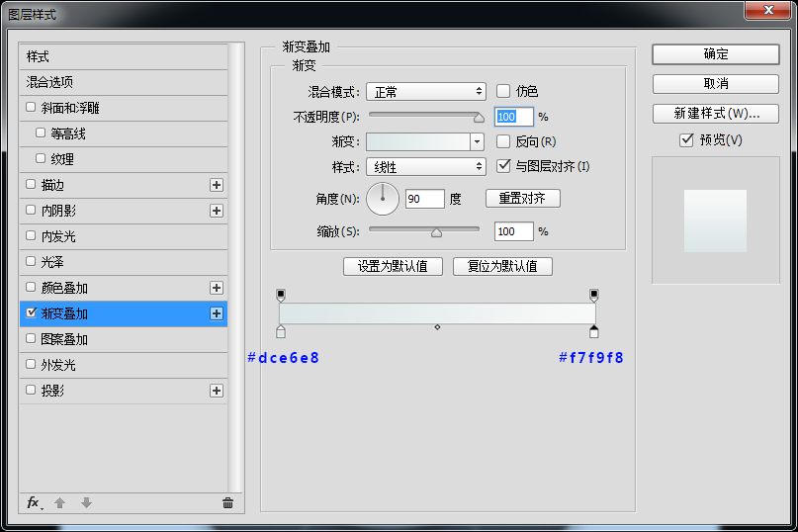Image resolution: width=798 pixels, height=532 pixels.
Task: Click the 重置对齐 reset alignment button
Action: click(x=522, y=198)
